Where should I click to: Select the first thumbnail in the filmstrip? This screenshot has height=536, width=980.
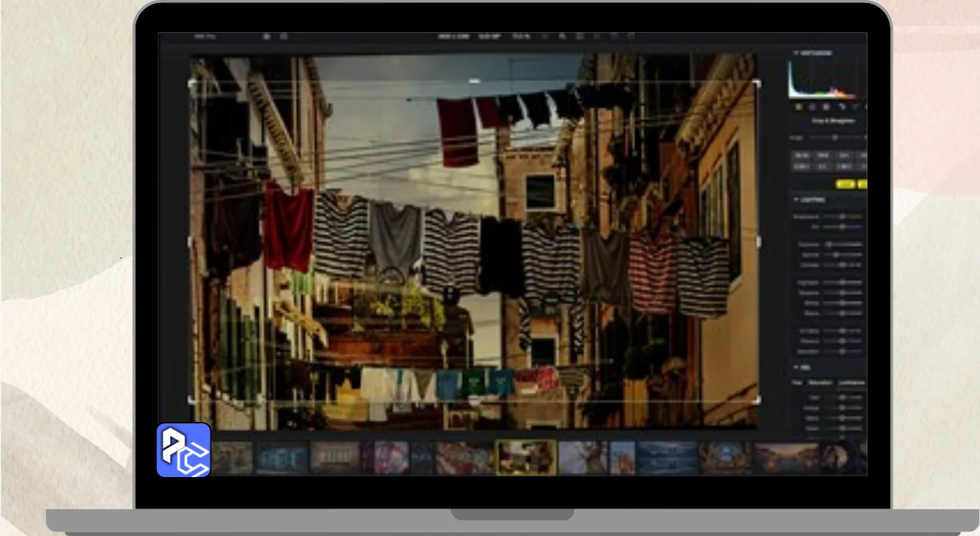233,457
